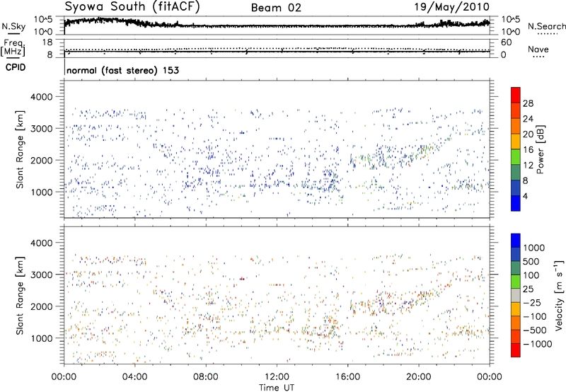Click the bright blue bottom of the power colorbar
Viewport: 566px width, 392px height.
(x=516, y=203)
